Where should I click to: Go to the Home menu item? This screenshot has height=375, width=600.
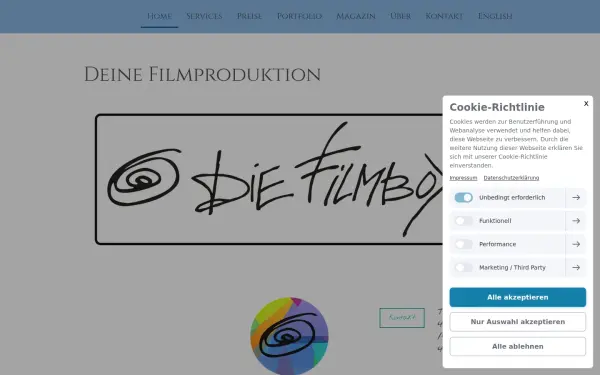(x=159, y=16)
